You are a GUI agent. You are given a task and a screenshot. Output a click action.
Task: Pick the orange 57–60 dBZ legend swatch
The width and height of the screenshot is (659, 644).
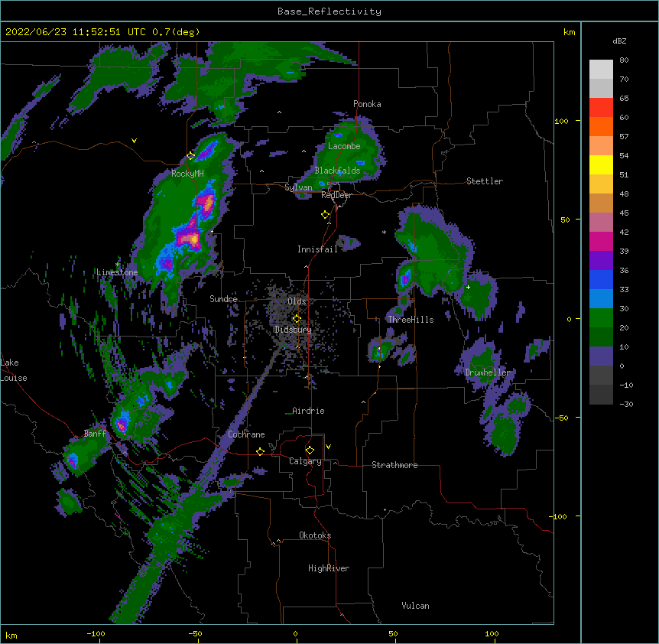point(601,127)
